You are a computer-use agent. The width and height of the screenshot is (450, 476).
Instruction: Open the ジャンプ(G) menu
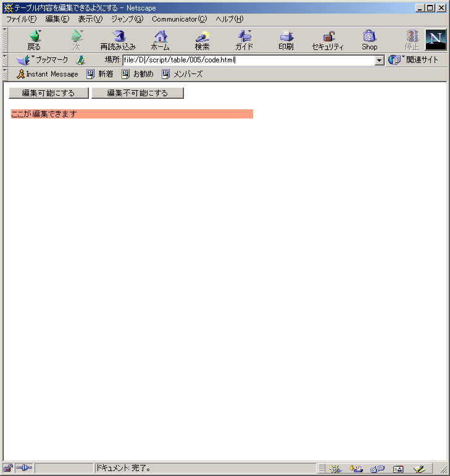point(127,19)
